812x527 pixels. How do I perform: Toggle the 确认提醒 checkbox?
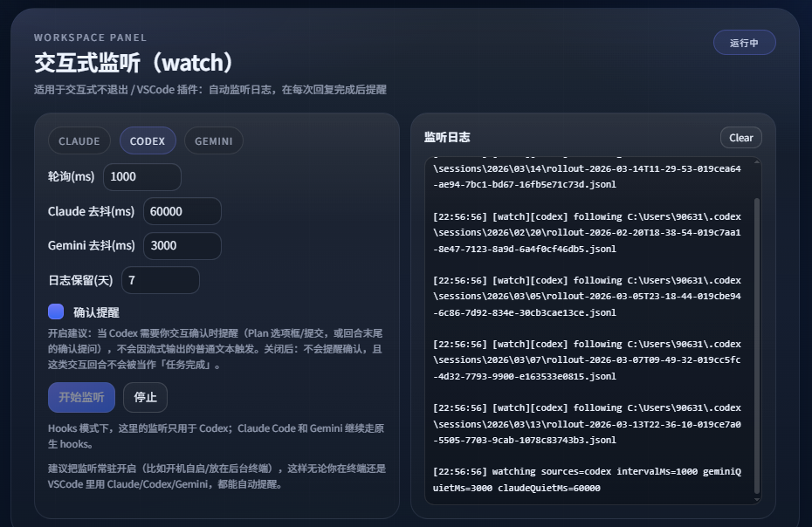(x=56, y=311)
